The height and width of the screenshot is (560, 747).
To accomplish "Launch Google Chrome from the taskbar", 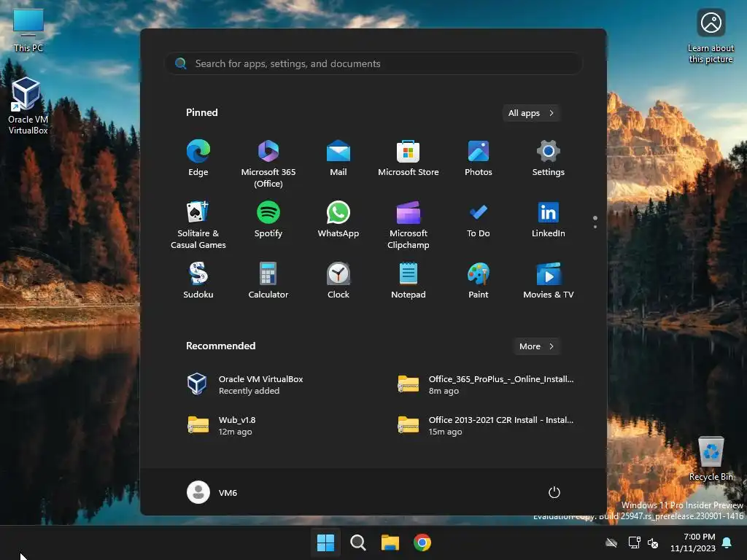I will [422, 542].
